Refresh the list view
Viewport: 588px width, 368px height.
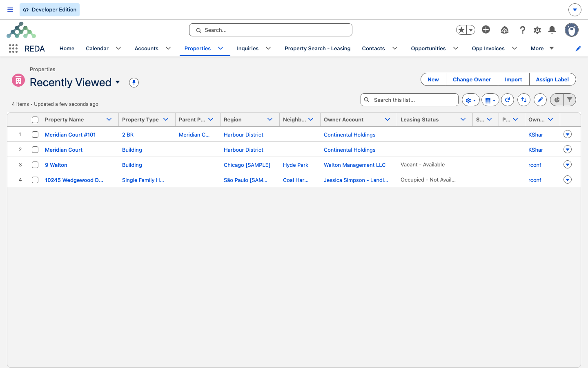coord(508,100)
